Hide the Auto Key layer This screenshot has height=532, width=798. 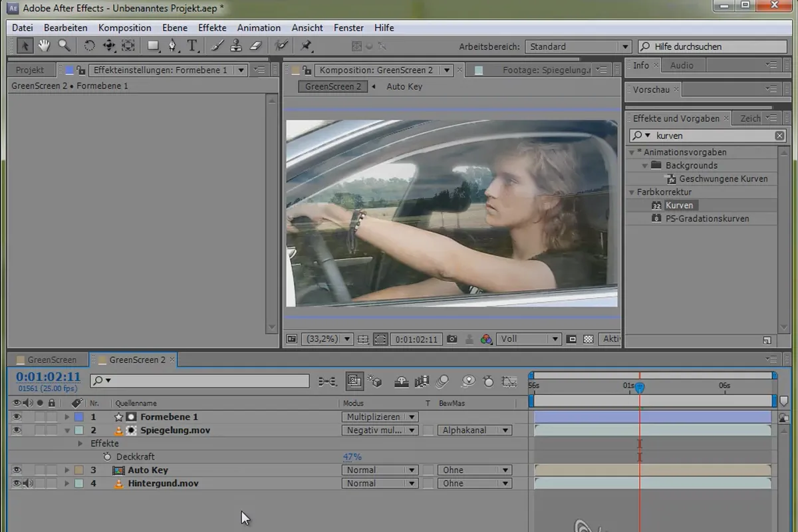(17, 470)
